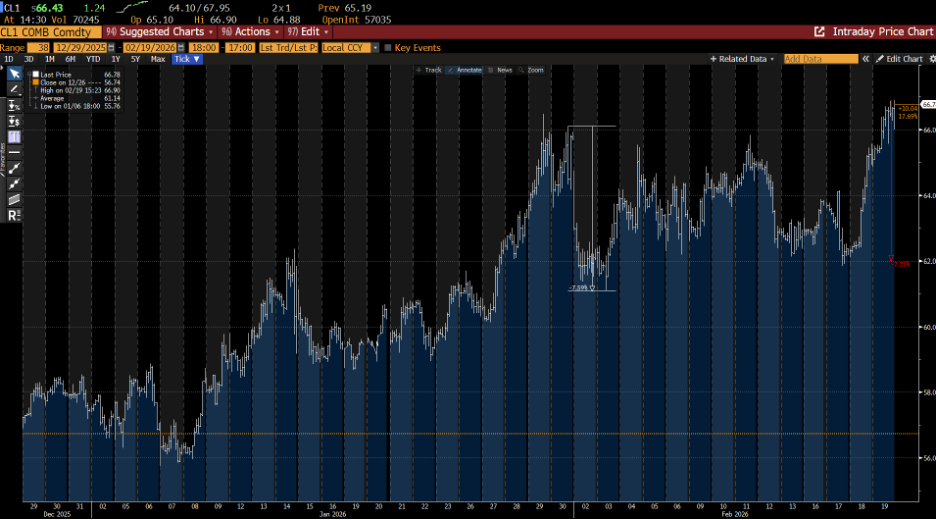Choose the dollar change measure tool

click(14, 120)
